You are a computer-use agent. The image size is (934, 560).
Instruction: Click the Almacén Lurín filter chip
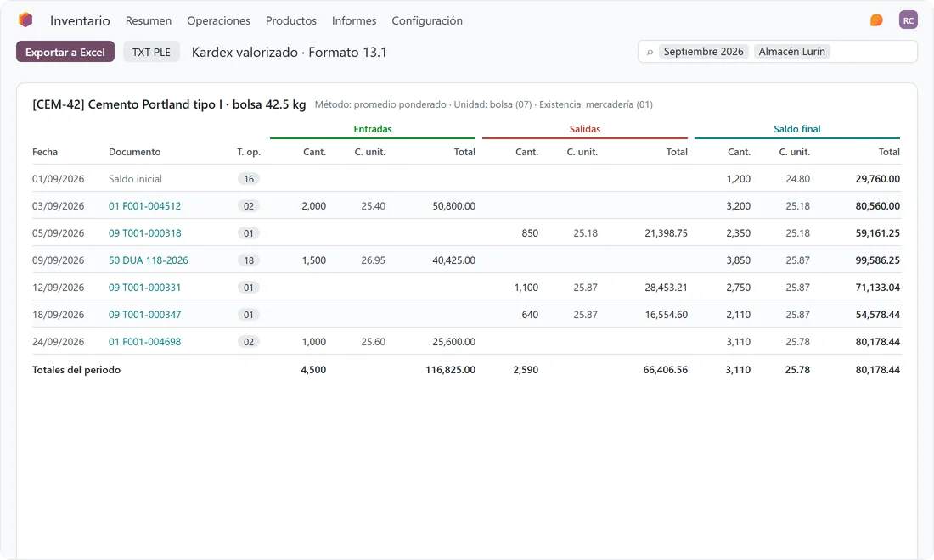(x=791, y=52)
